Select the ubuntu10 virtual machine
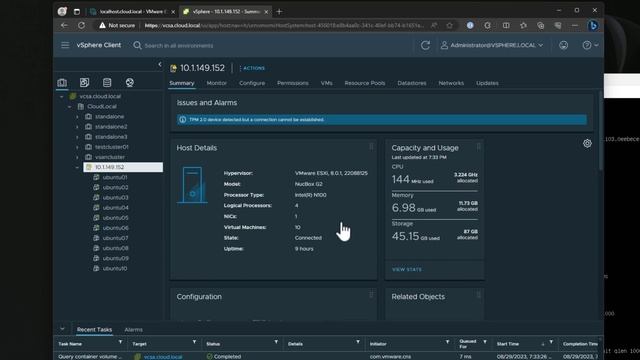The width and height of the screenshot is (640, 360). pyautogui.click(x=115, y=269)
